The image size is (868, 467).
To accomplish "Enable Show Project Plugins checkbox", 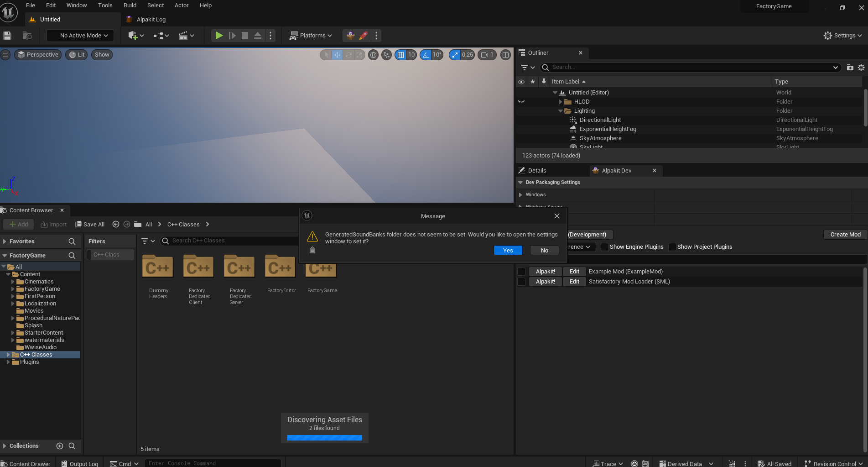I will pos(672,247).
